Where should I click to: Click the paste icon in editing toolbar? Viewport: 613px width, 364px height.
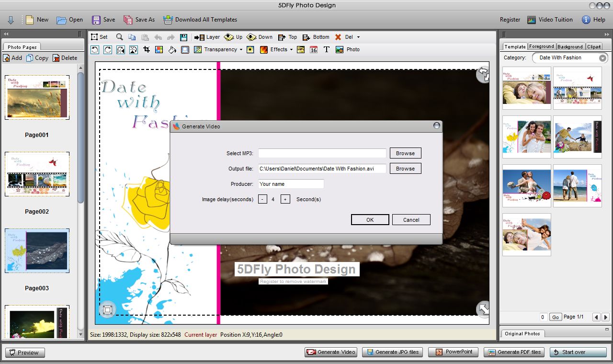pos(145,37)
